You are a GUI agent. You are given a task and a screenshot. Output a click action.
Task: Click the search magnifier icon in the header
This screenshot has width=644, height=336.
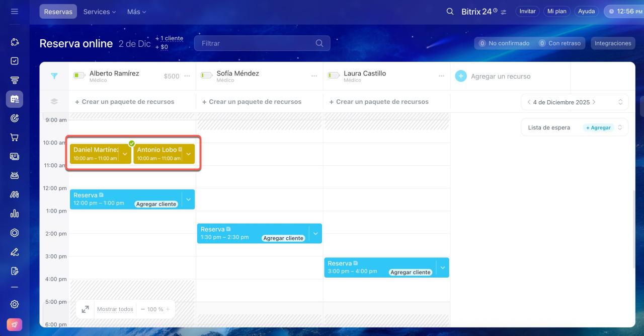pos(450,11)
